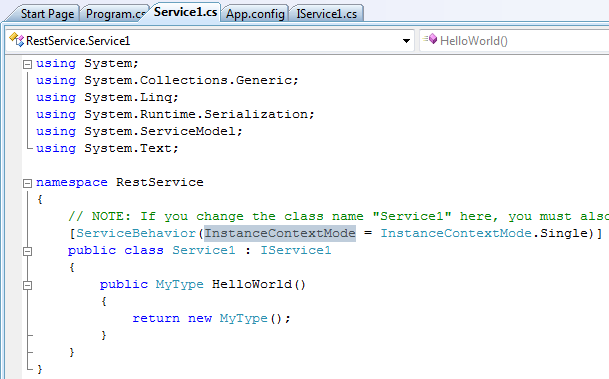Click 'System.ServiceModel' in code

pos(160,131)
